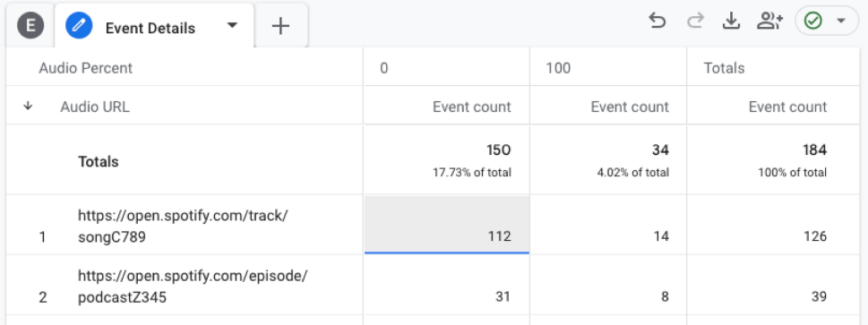Click the redo arrow icon
The width and height of the screenshot is (868, 325).
coord(695,21)
